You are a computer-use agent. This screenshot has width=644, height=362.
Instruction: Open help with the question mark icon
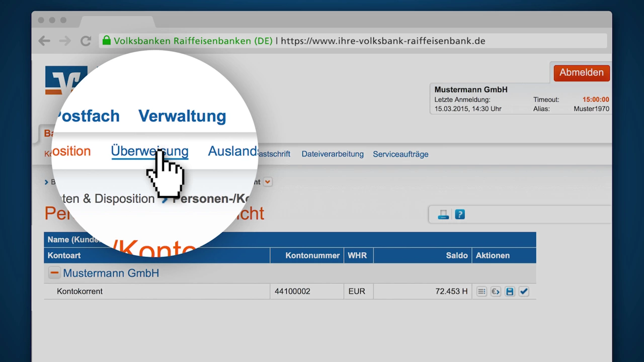pos(460,215)
